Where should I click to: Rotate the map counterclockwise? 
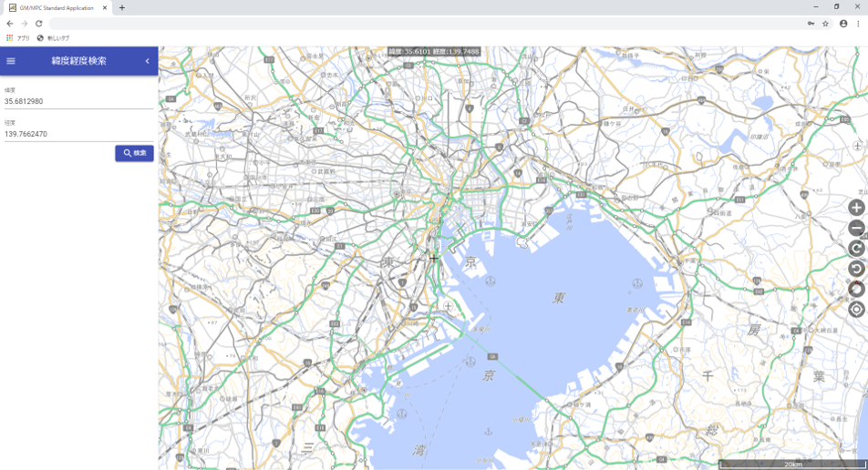pos(855,269)
